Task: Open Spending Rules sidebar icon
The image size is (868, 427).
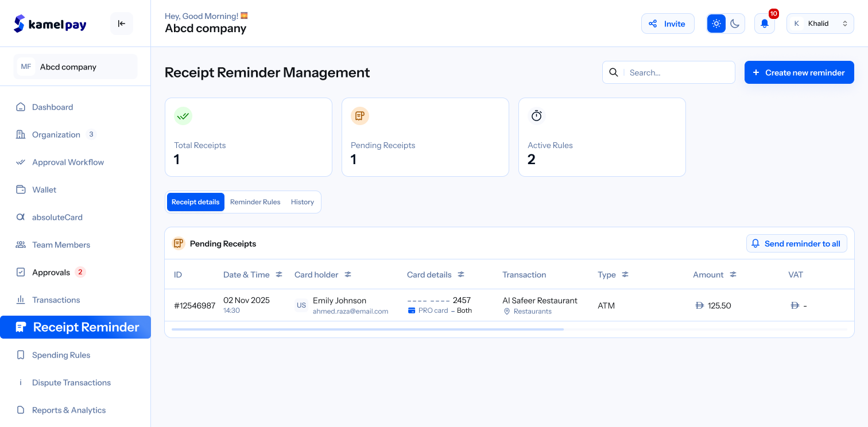Action: 21,355
